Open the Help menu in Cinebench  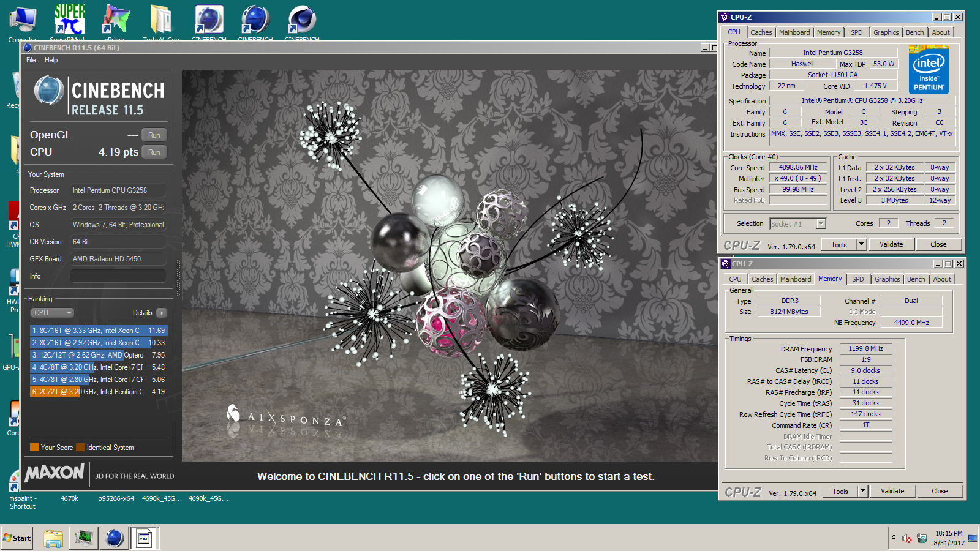[51, 60]
